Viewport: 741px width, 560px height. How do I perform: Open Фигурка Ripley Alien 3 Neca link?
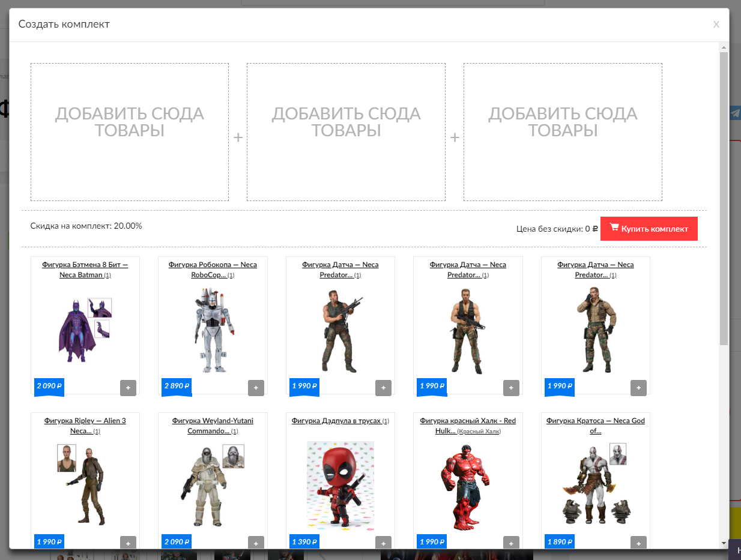[x=85, y=426]
